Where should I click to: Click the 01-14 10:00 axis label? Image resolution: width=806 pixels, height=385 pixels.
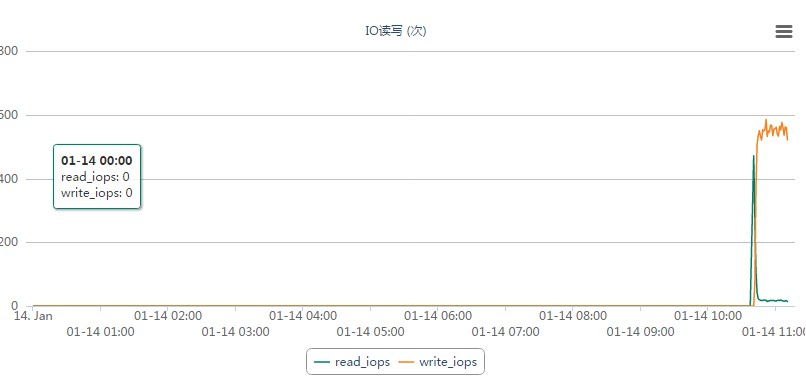708,315
